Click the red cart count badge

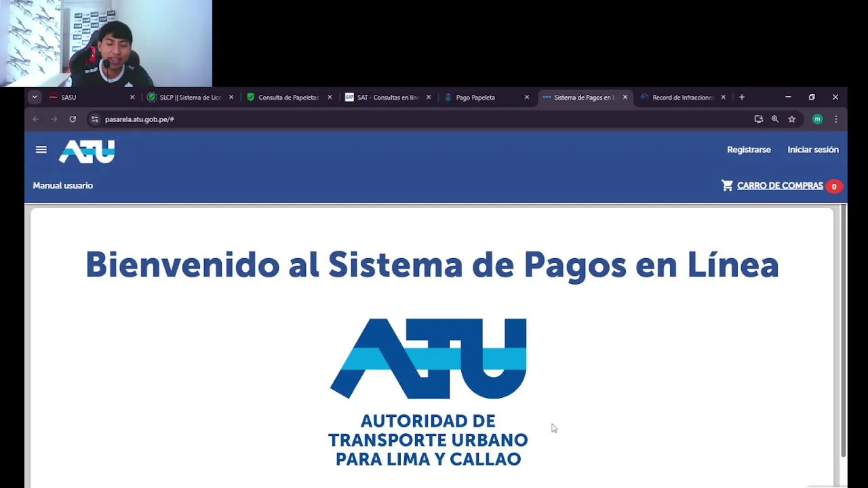(834, 186)
